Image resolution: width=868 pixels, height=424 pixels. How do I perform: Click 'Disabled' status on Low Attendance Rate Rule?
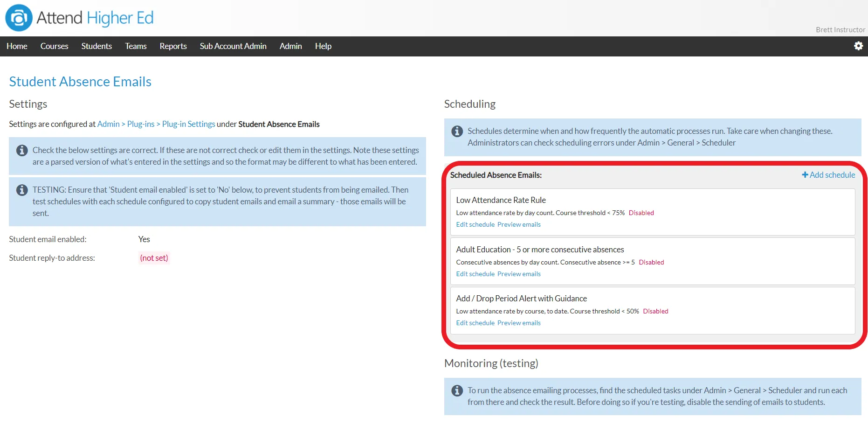(x=641, y=213)
